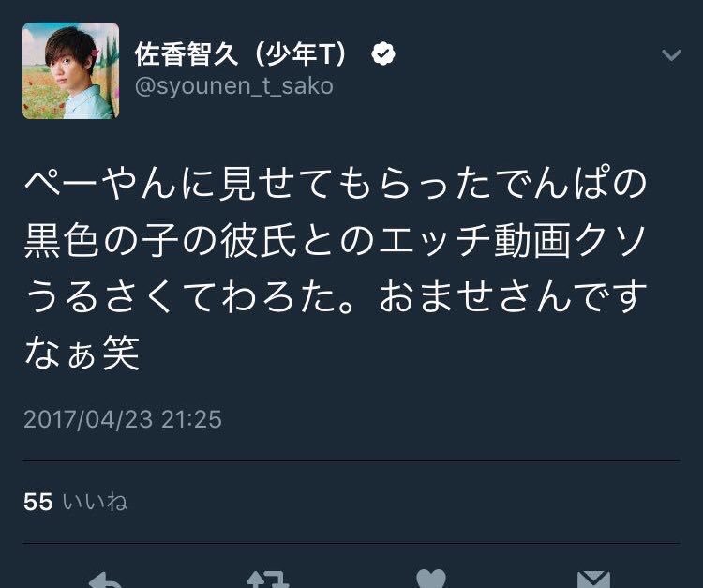Open the 2017/04/23 21:25 timestamp
703x588 pixels.
point(123,420)
